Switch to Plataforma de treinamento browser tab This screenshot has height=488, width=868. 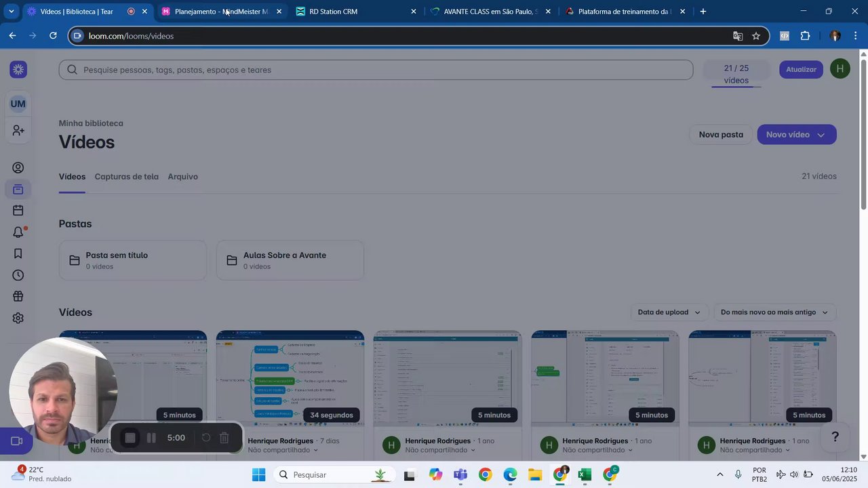coord(625,12)
